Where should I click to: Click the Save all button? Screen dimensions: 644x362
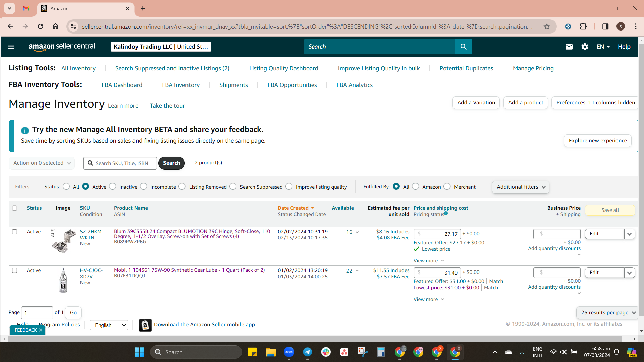pos(610,210)
